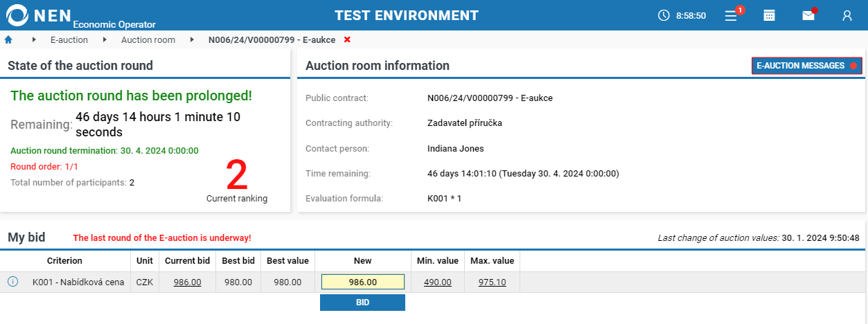Open E-AUCTION MESSAGES button
The image size is (868, 324).
point(806,66)
